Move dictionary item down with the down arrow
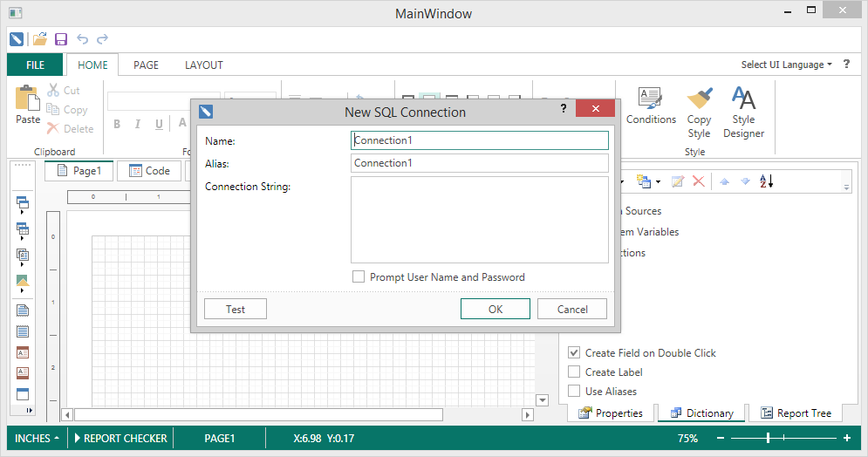 pyautogui.click(x=745, y=181)
